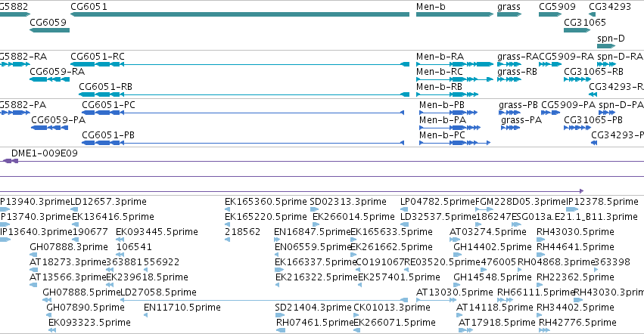This screenshot has height=334, width=644.
Task: Select the CG6051-PB protein label
Action: [x=108, y=135]
